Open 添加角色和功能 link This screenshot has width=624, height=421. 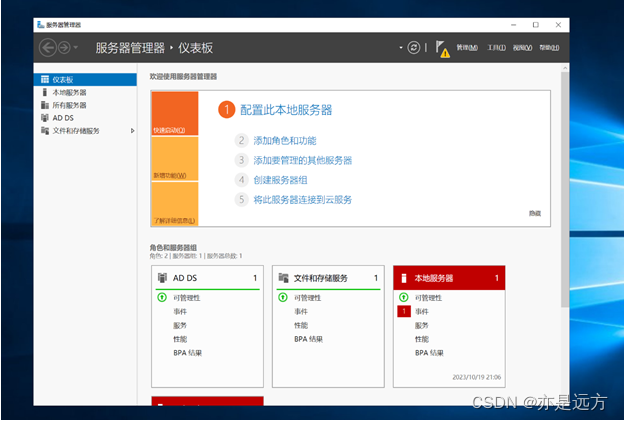[x=285, y=140]
